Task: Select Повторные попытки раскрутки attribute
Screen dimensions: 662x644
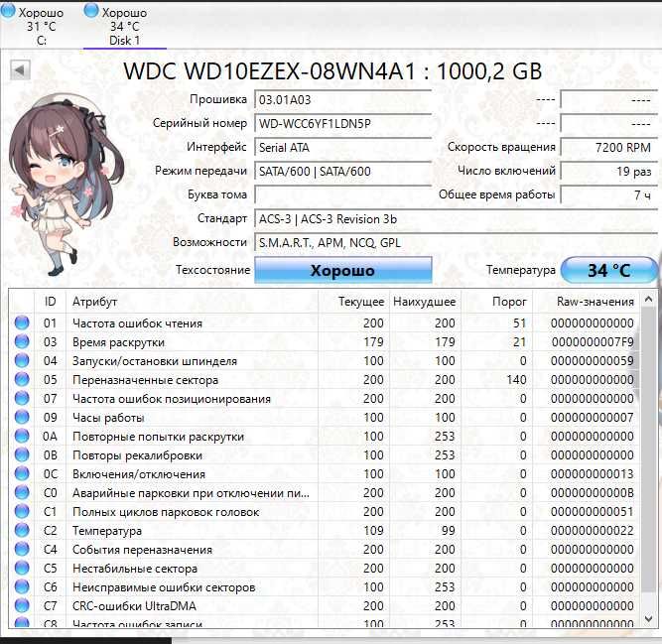Action: (x=158, y=437)
